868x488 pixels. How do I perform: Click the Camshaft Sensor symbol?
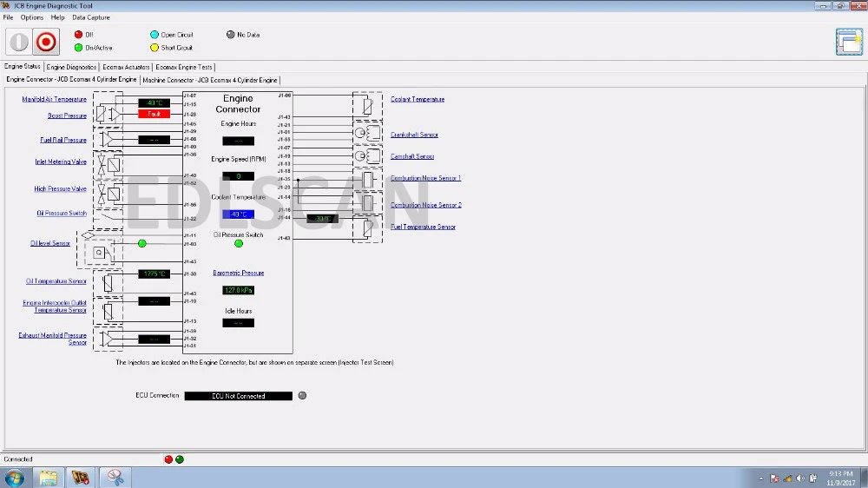pos(367,155)
